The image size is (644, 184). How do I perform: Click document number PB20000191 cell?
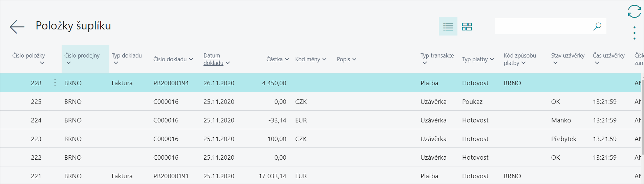coord(171,176)
